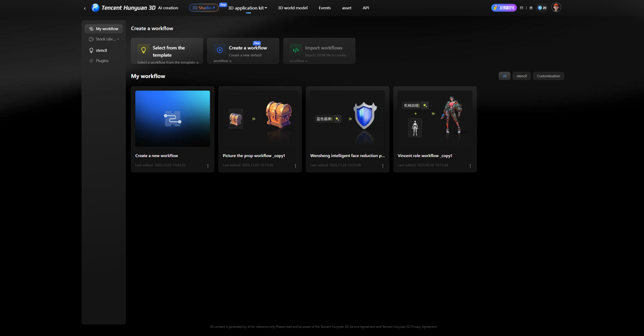
Task: Open the 'Create a new workflow' thumbnail
Action: coord(172,118)
